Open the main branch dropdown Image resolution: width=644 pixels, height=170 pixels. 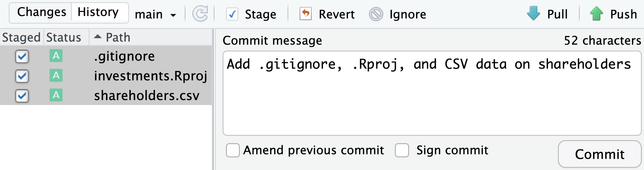pos(156,14)
